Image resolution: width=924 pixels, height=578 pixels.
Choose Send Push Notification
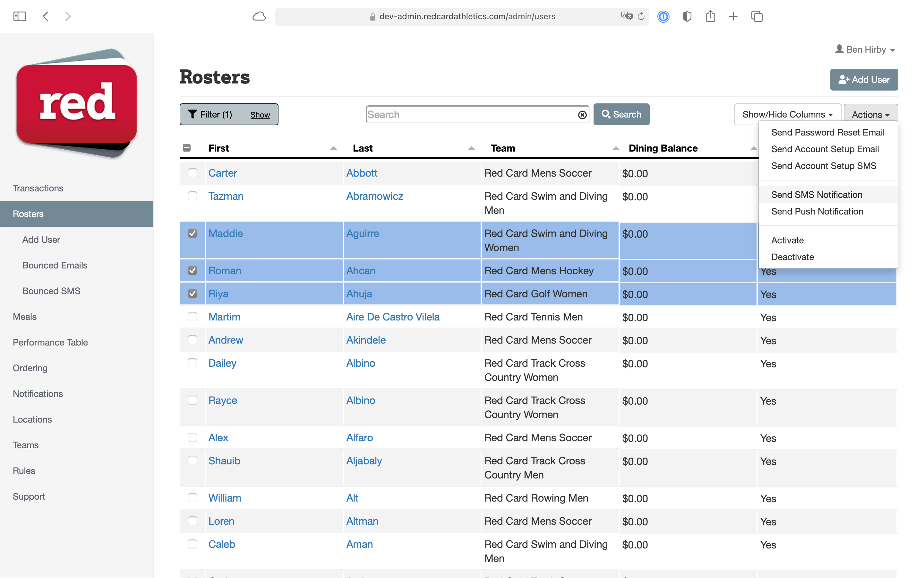click(828, 211)
